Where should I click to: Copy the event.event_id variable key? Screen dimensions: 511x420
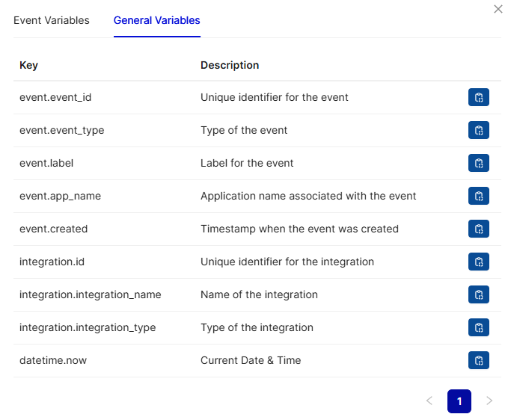point(478,97)
